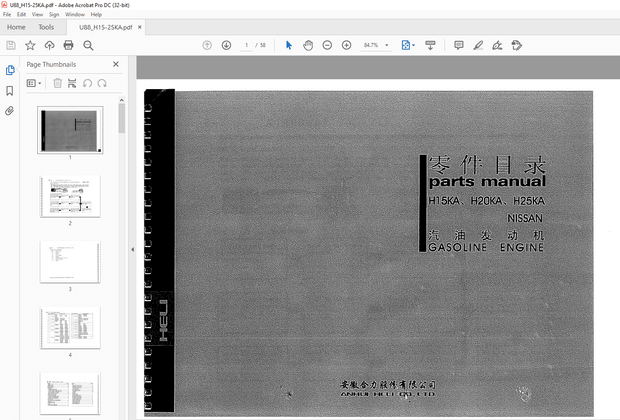Viewport: 620px width, 420px height.
Task: Click the thumbnails scrollbar up arrow
Action: click(x=122, y=100)
